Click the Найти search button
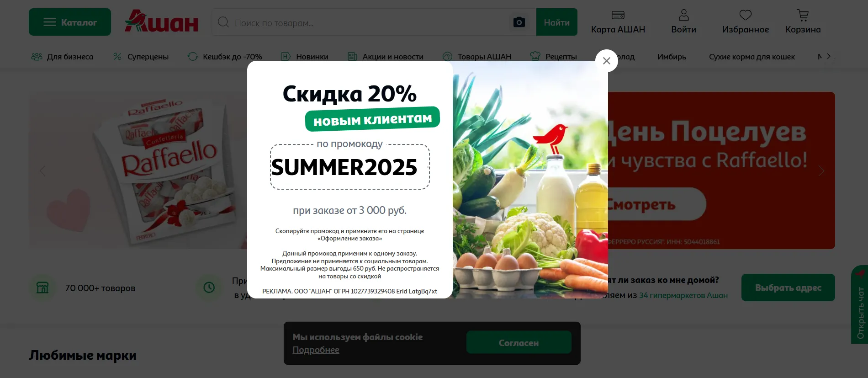 click(556, 22)
